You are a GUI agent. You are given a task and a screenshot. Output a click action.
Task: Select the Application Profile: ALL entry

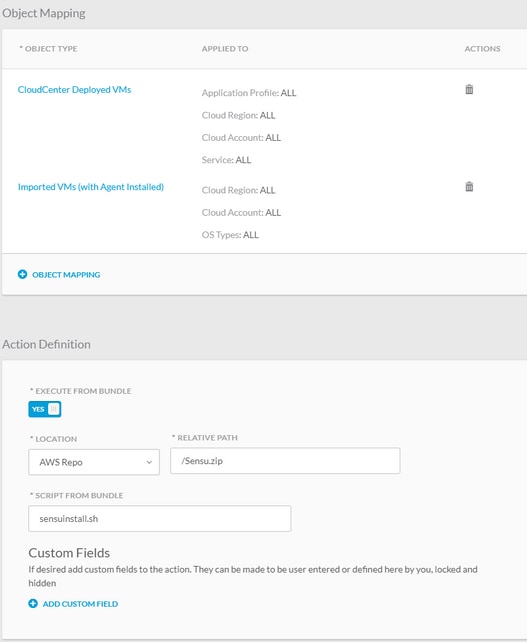click(249, 93)
